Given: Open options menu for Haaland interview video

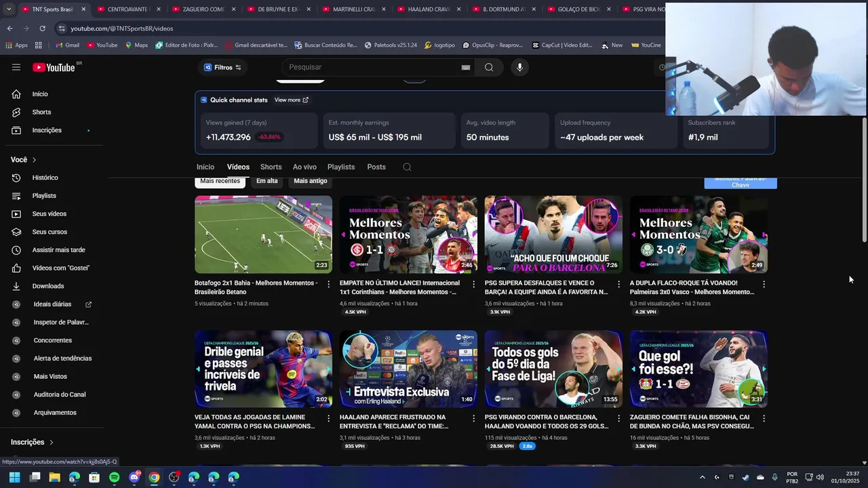Looking at the screenshot, I should [474, 418].
